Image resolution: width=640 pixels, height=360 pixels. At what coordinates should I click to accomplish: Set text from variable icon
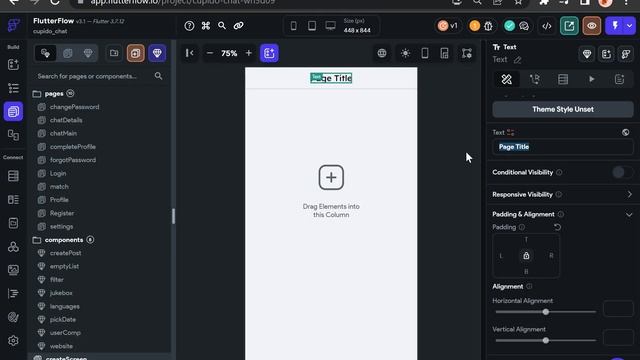510,132
